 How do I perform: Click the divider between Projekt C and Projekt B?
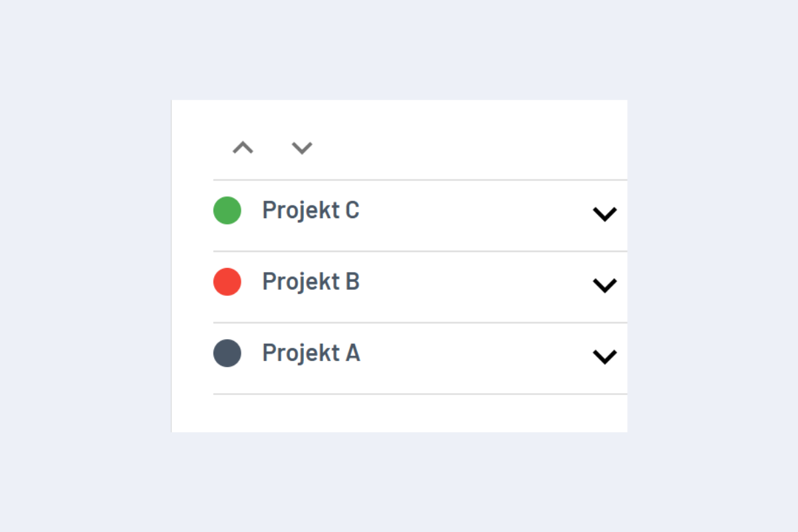[x=419, y=251]
